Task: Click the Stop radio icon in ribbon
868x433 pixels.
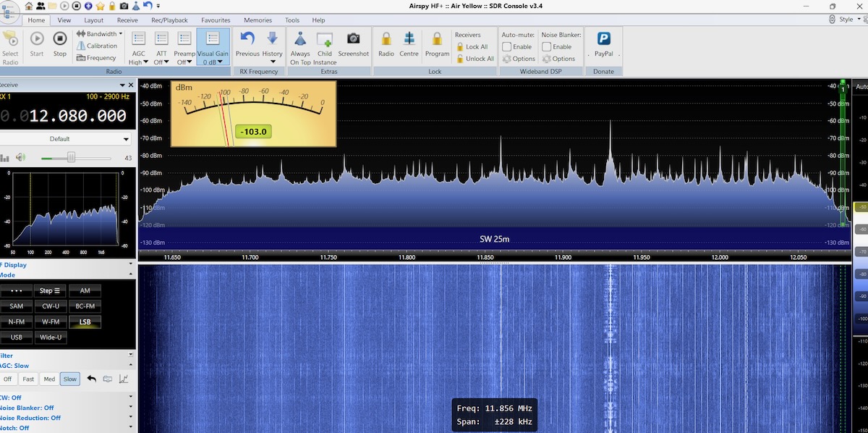Action: pos(60,40)
